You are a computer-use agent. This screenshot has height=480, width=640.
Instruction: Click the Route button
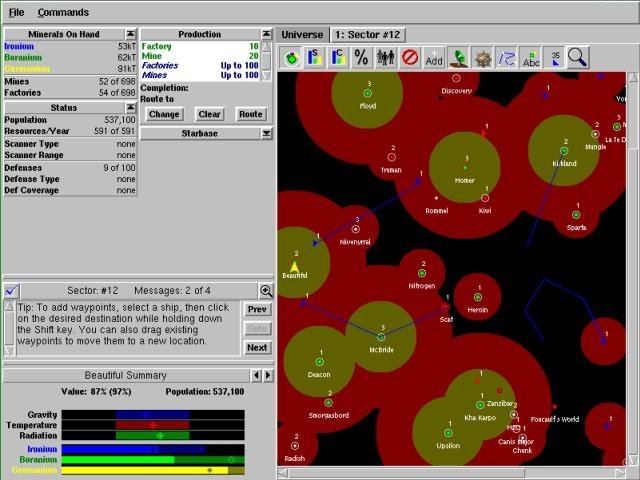(251, 114)
